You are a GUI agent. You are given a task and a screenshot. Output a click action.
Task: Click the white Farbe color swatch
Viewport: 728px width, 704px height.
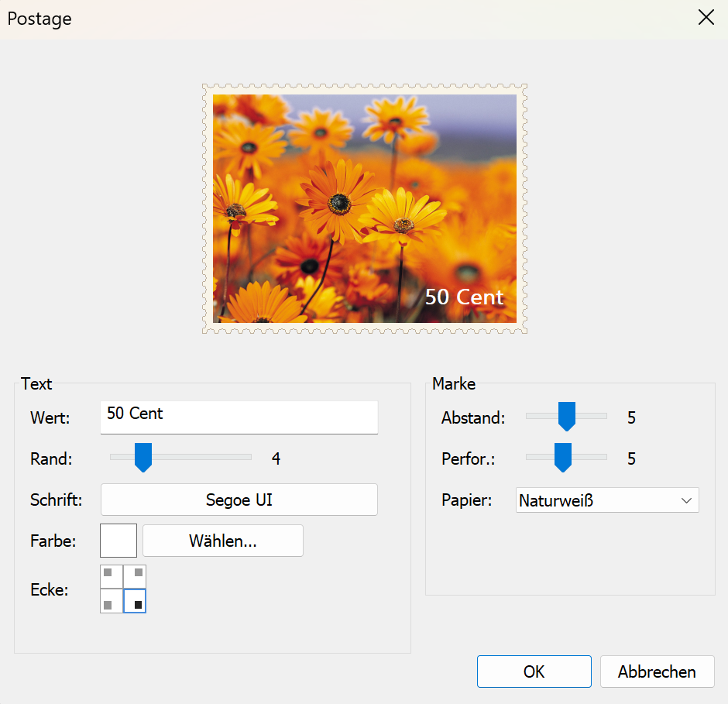click(118, 541)
